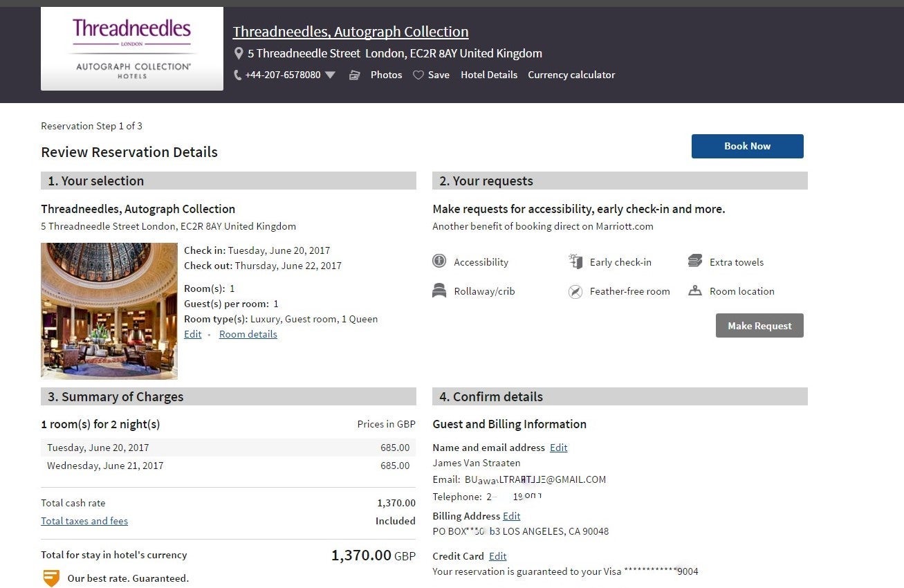
Task: Click the Threadneedles hotel title link
Action: (351, 31)
